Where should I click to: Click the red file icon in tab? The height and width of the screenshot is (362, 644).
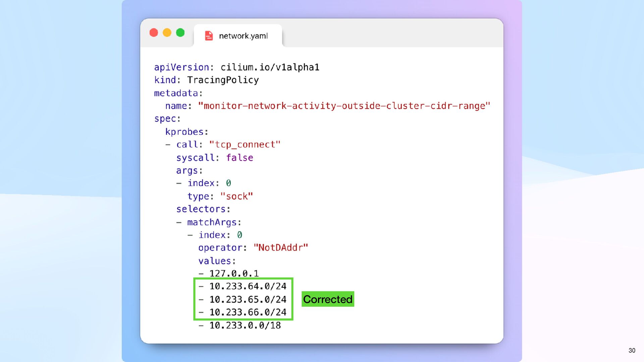(209, 36)
